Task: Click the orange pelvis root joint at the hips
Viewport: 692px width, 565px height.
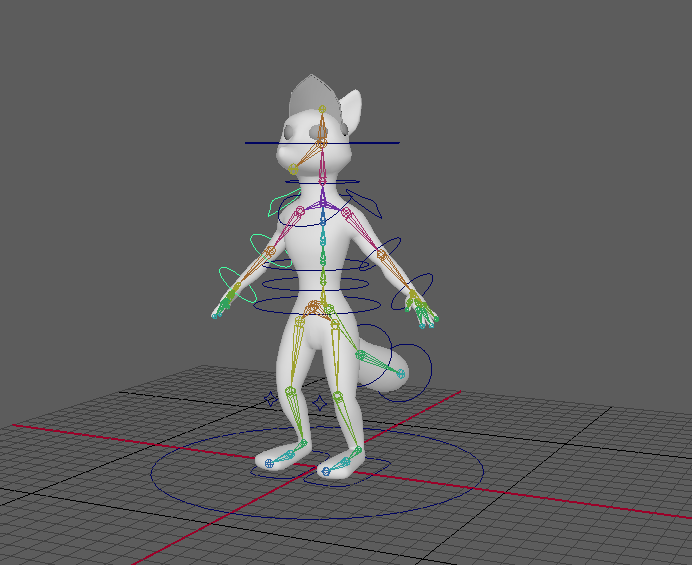Action: pyautogui.click(x=313, y=305)
